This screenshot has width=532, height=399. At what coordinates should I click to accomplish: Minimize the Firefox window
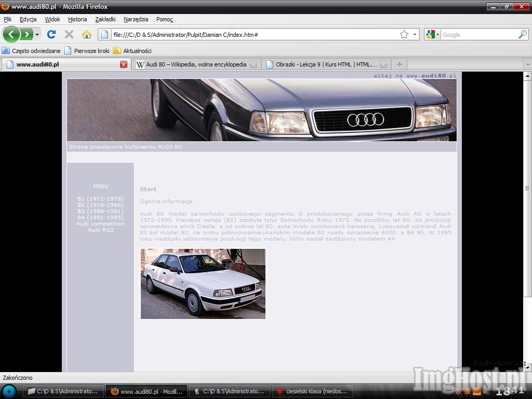493,6
